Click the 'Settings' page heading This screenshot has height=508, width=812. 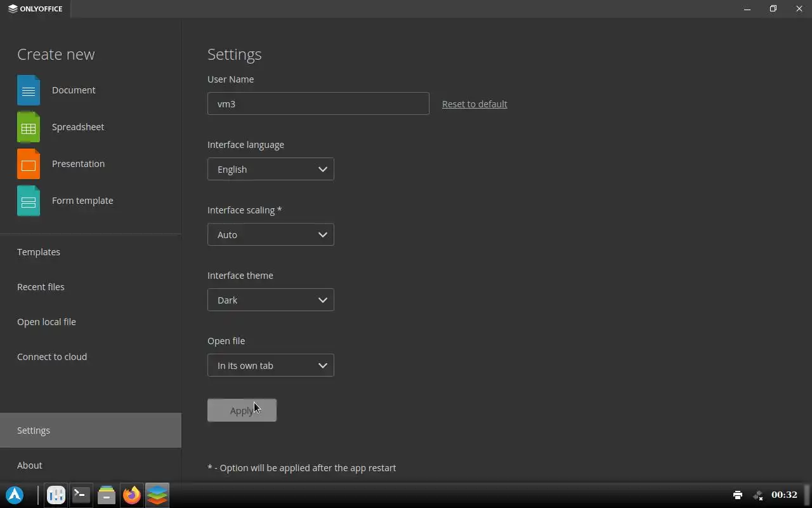pyautogui.click(x=235, y=55)
